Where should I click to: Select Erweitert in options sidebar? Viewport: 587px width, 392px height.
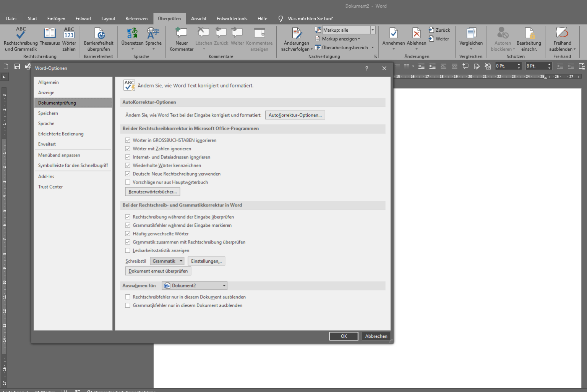[47, 144]
